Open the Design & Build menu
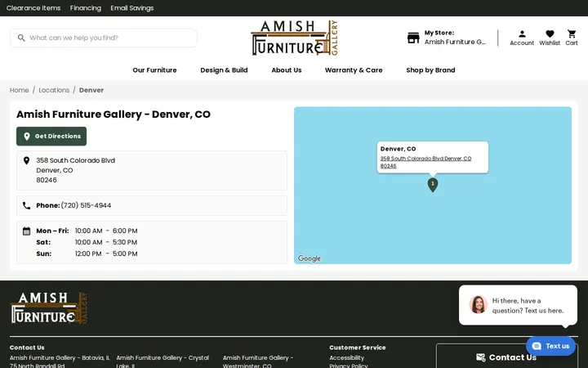 [224, 70]
